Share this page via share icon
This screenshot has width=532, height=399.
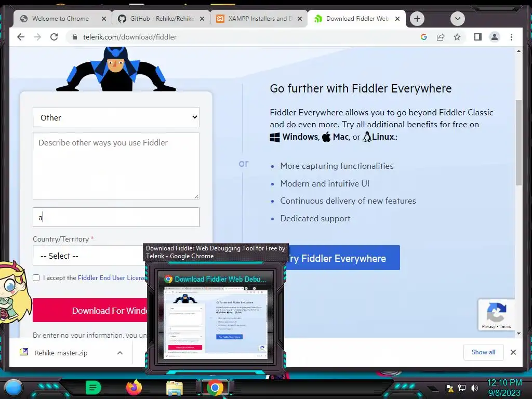pyautogui.click(x=441, y=37)
